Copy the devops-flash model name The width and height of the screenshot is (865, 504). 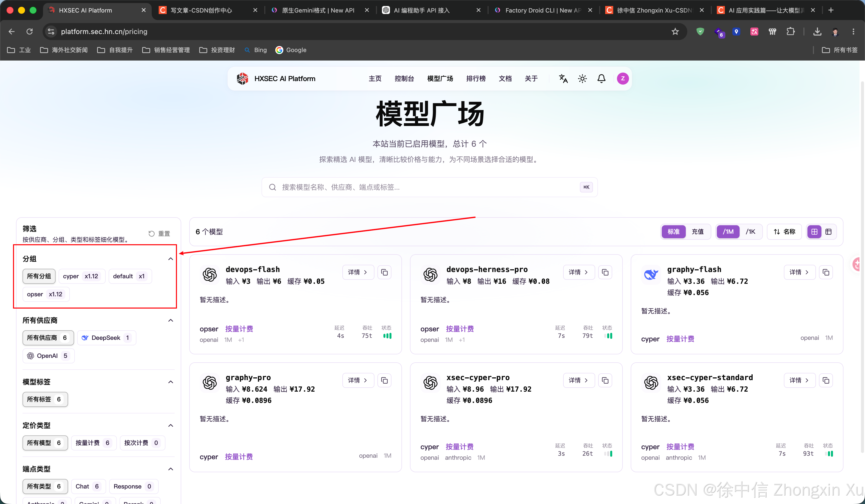pyautogui.click(x=384, y=273)
